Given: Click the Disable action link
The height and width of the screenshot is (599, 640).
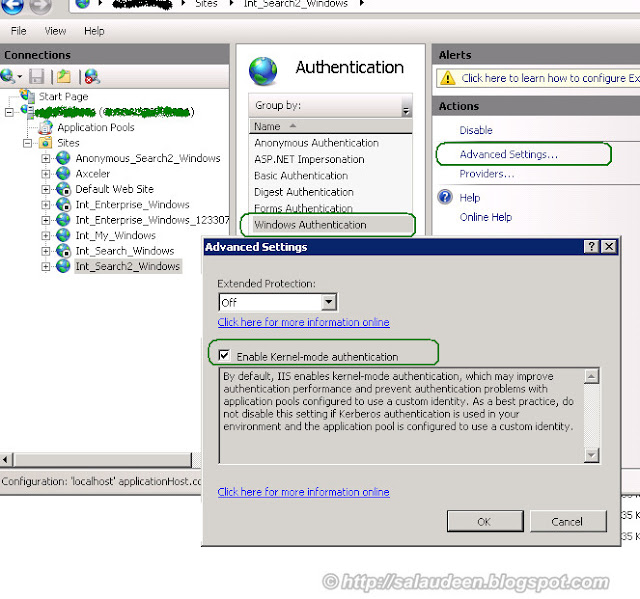Looking at the screenshot, I should (476, 130).
